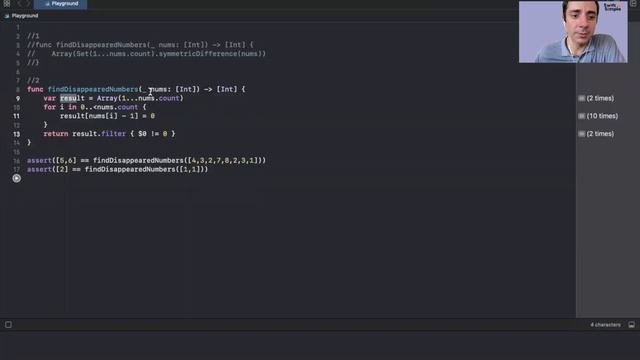Screen dimensions: 640x360
Task: Click line number 11 in the gutter
Action: click(16, 116)
